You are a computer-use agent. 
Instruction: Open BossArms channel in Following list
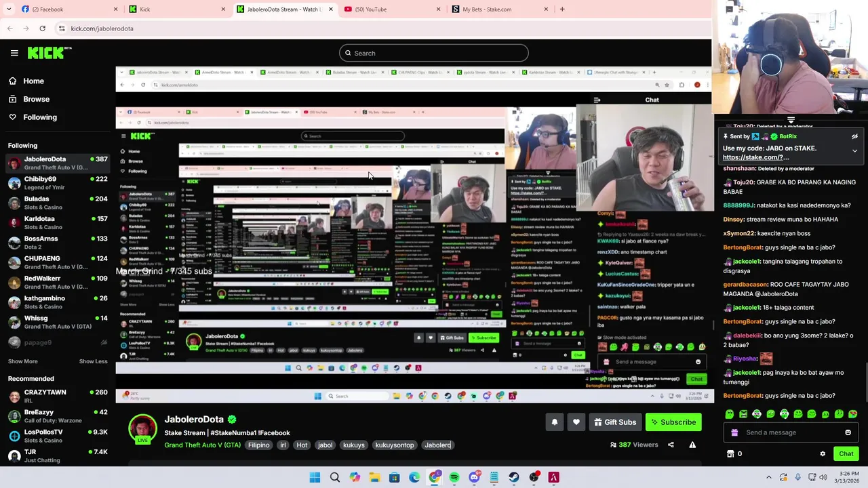click(58, 243)
